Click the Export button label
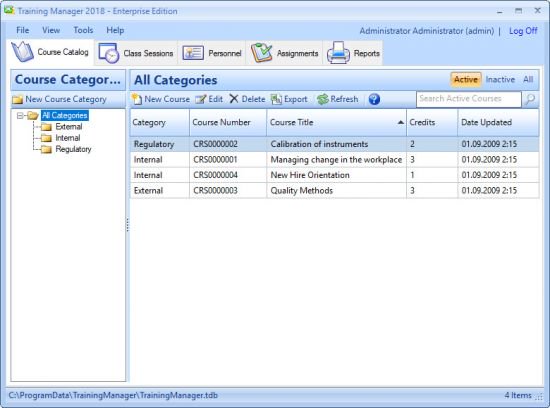 tap(296, 99)
